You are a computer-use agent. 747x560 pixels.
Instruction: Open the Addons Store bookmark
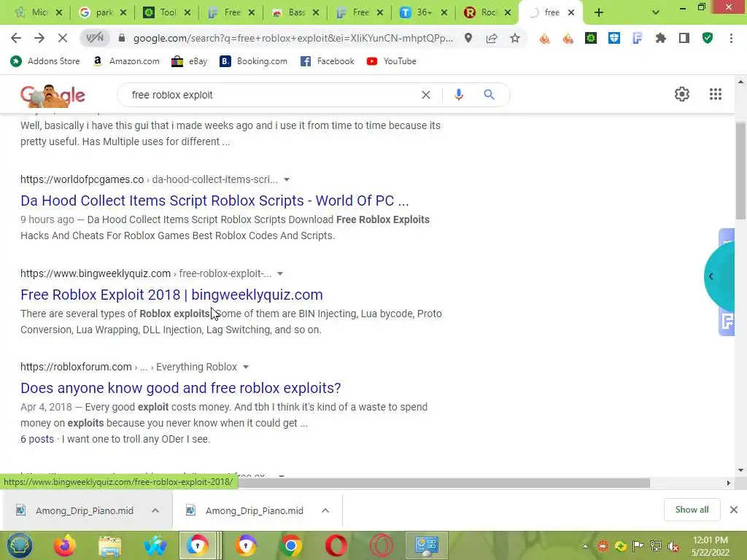45,61
